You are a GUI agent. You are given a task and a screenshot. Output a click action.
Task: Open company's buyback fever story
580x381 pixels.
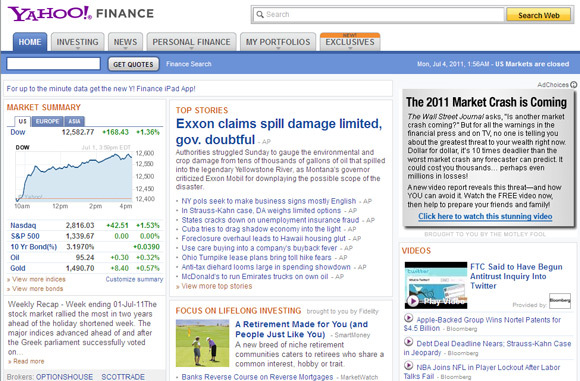(259, 248)
